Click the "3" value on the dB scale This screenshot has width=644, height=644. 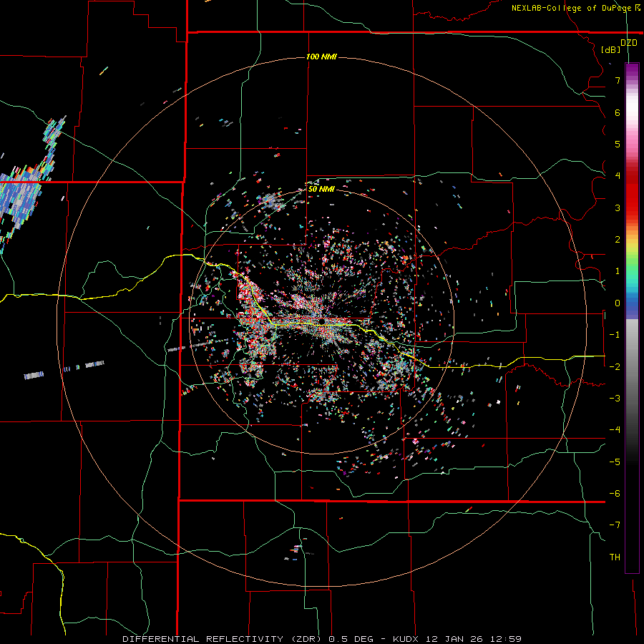pos(618,208)
